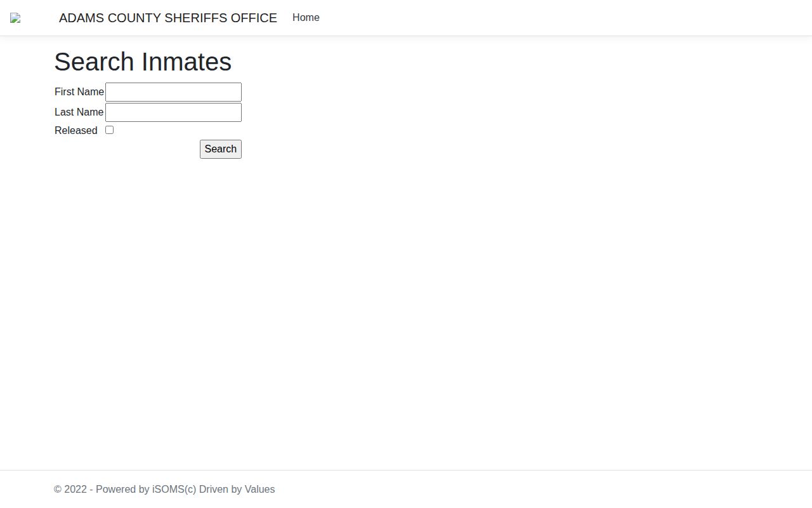Go to the Home menu item

click(306, 18)
